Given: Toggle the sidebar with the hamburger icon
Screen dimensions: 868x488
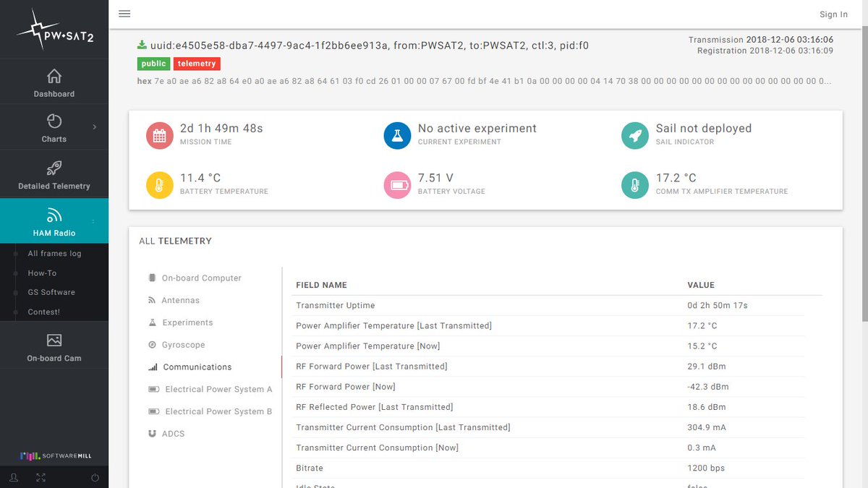Looking at the screenshot, I should tap(124, 13).
